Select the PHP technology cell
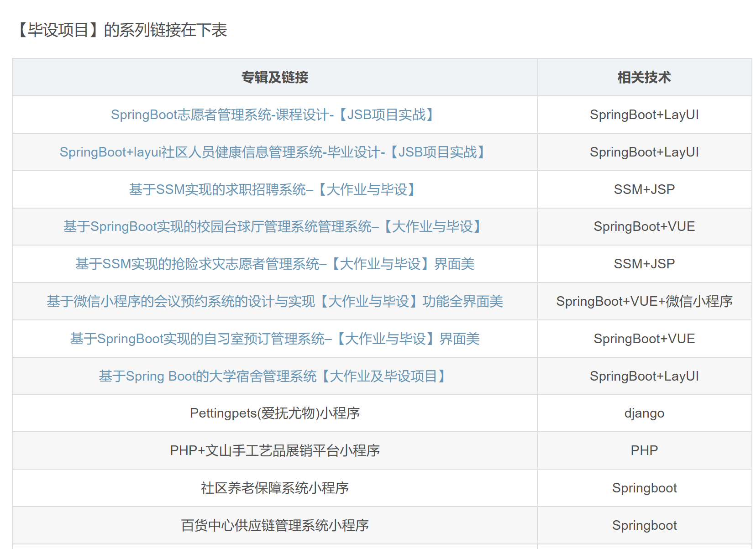Screen dimensions: 756x549 pos(644,450)
